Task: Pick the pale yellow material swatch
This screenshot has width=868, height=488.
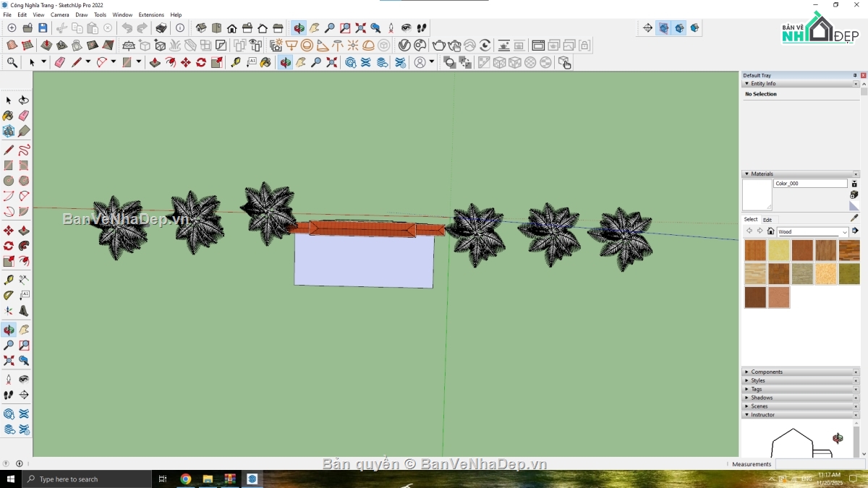Action: click(x=778, y=250)
